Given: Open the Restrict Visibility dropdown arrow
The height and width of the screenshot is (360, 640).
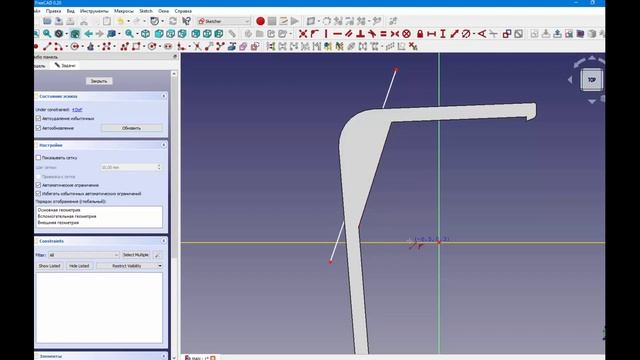Looking at the screenshot, I should (x=160, y=266).
